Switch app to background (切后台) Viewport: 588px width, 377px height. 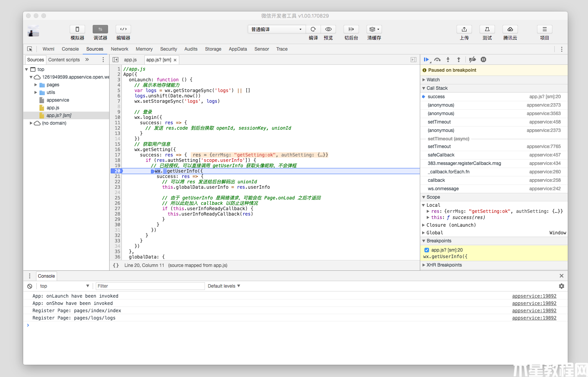coord(351,29)
